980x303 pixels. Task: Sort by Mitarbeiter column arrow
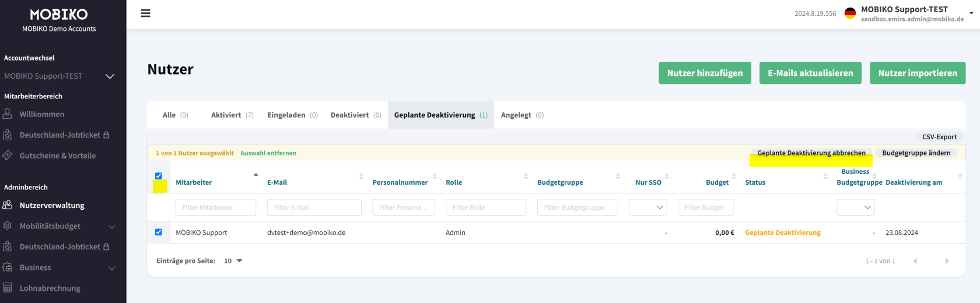point(256,175)
